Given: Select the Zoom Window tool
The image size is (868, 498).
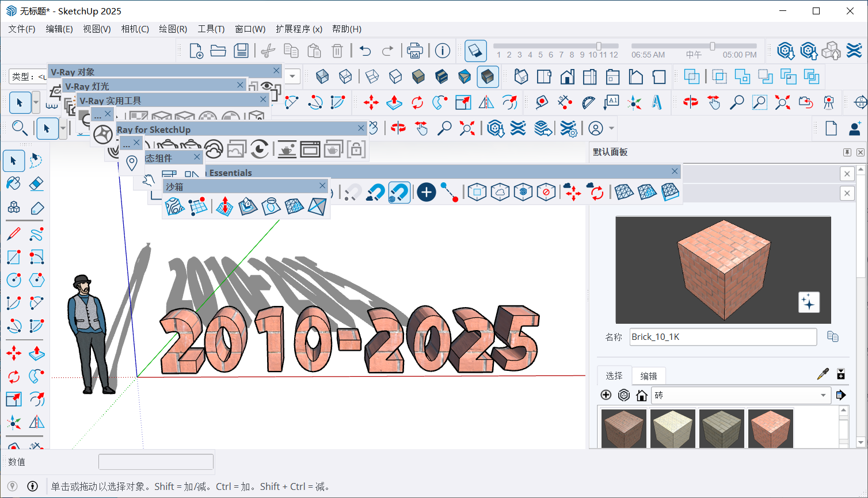Looking at the screenshot, I should pyautogui.click(x=759, y=102).
